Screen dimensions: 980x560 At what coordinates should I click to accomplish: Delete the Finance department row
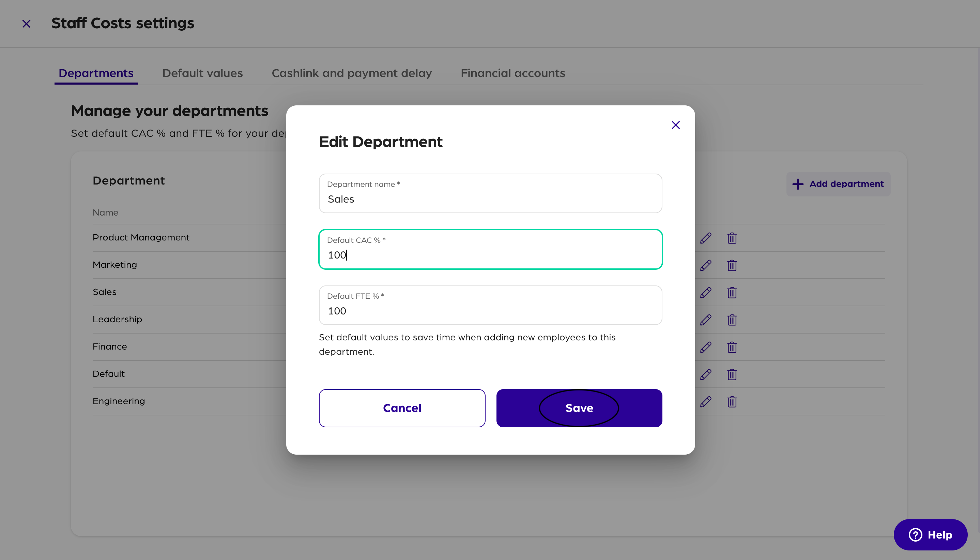click(732, 347)
